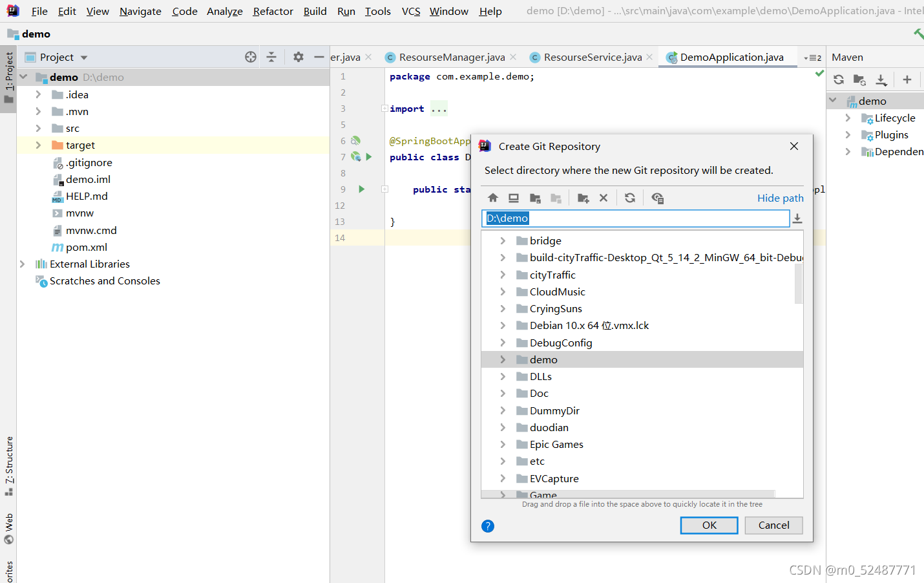Click the locate/scroll from source icon
The image size is (924, 583).
pos(251,57)
